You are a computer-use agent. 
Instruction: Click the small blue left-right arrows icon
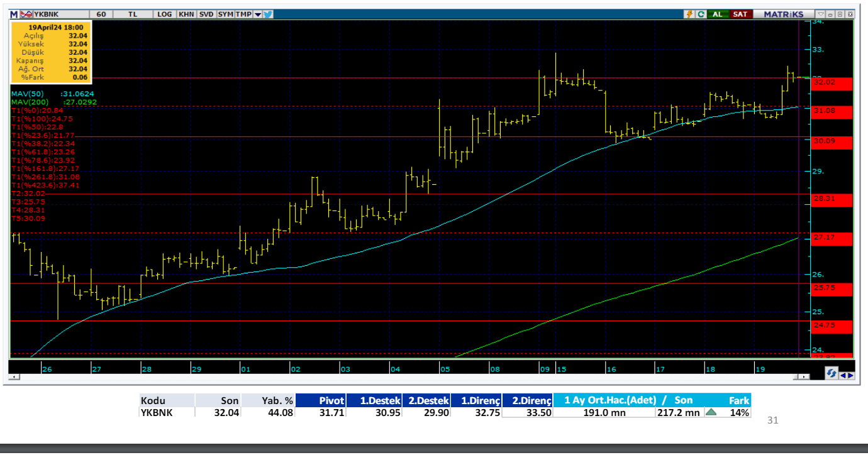[847, 375]
